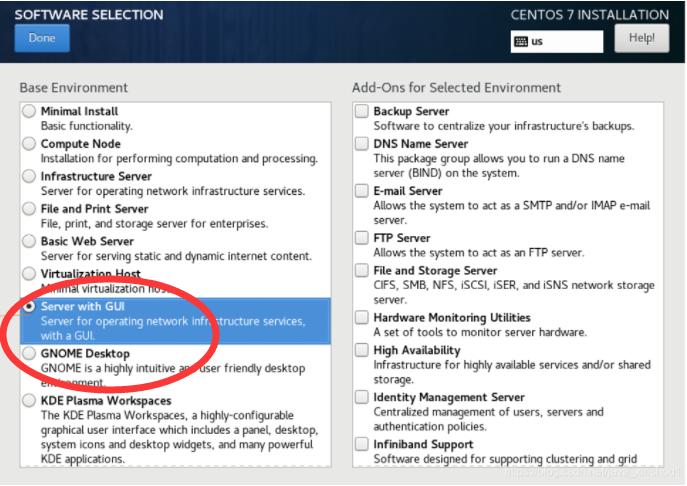Choose KDE Plasma Workspaces option
Screen dimensions: 687x486
coord(29,401)
